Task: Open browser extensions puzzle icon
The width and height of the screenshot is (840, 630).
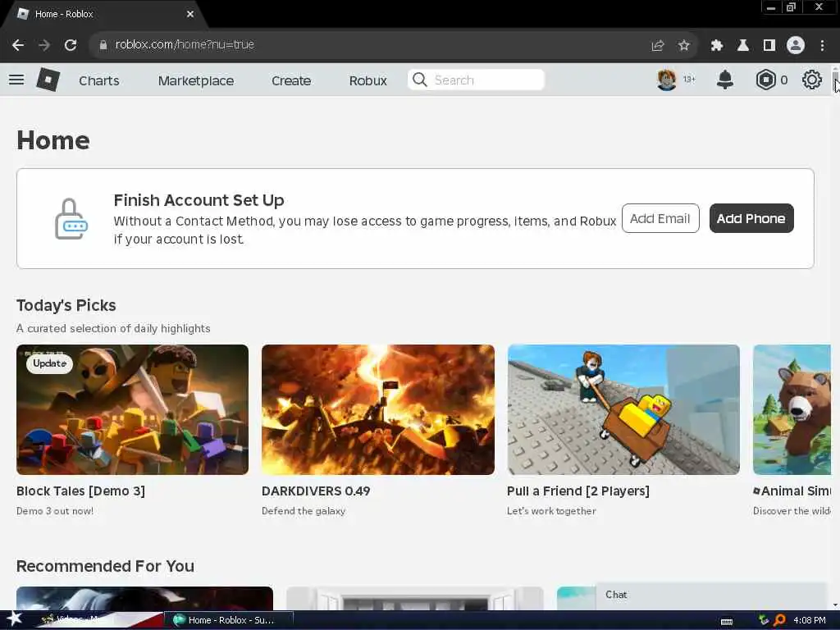Action: [x=717, y=46]
